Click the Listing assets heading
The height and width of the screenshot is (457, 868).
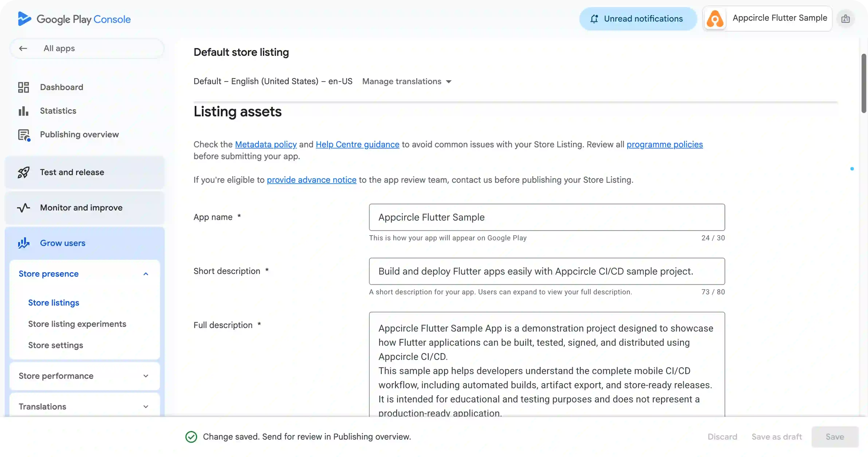point(237,112)
